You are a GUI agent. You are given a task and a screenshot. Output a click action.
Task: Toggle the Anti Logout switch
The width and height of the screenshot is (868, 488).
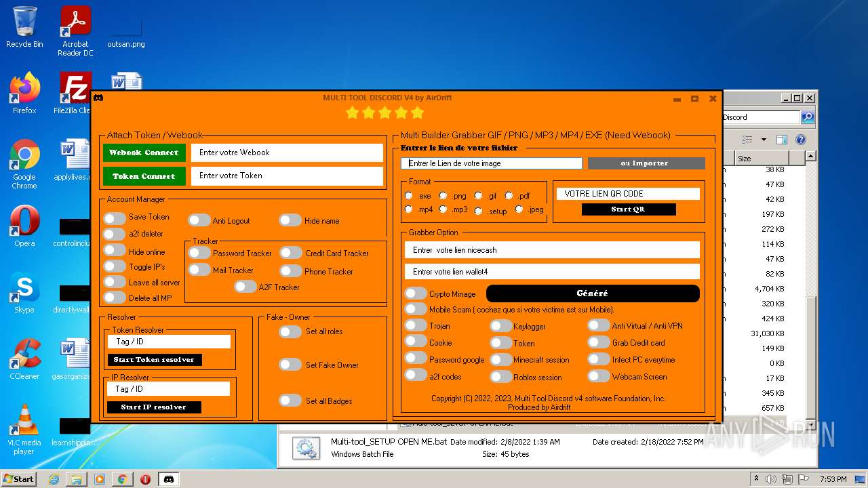tap(199, 220)
